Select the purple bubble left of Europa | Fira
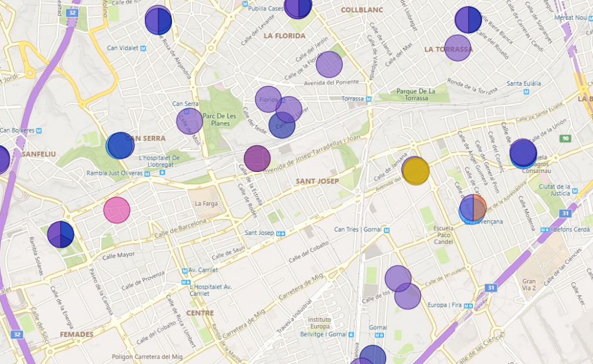Viewport: 593px width, 364px height. 408,296
